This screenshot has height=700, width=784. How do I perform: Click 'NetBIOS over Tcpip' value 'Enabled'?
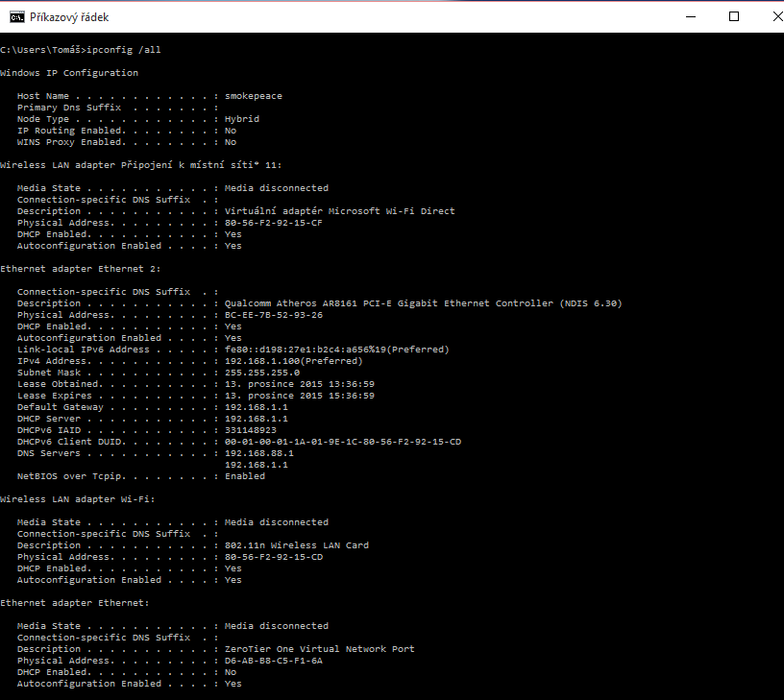point(245,476)
